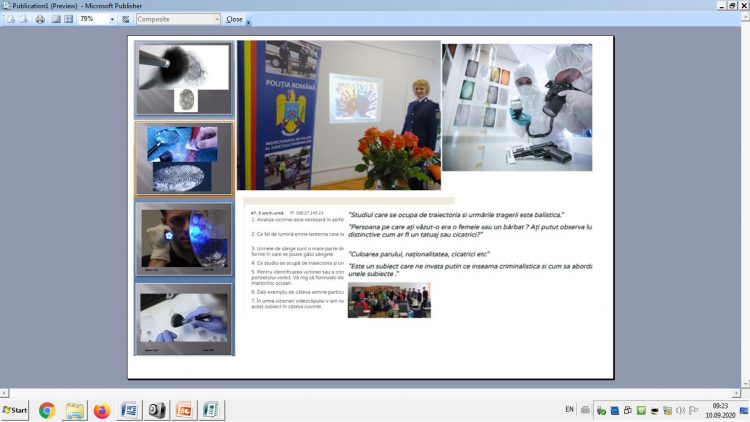
Task: Switch to multiple pages view
Action: [x=69, y=19]
